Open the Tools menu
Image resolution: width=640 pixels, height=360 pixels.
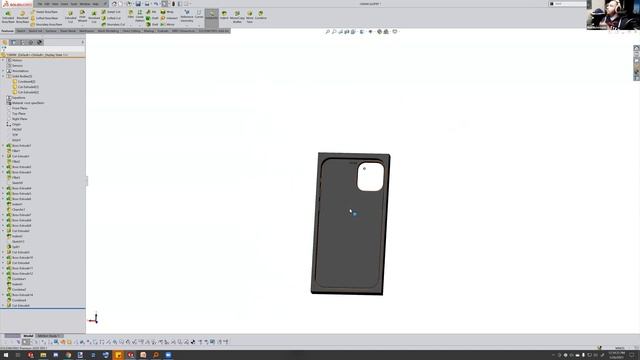pyautogui.click(x=74, y=4)
